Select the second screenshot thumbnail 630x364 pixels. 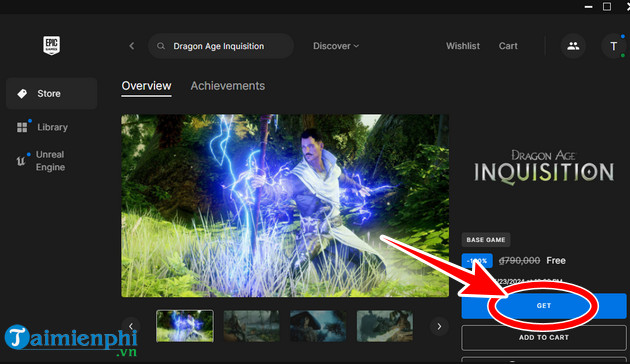(252, 326)
